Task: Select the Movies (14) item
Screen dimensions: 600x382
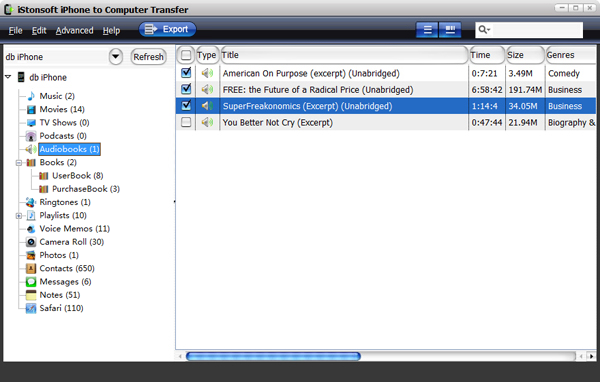Action: click(62, 109)
